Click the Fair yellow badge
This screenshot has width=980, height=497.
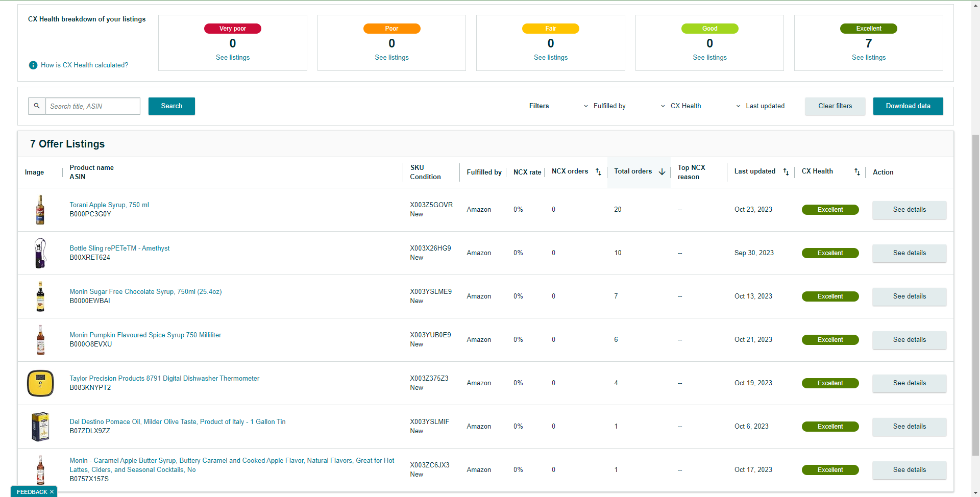coord(551,29)
